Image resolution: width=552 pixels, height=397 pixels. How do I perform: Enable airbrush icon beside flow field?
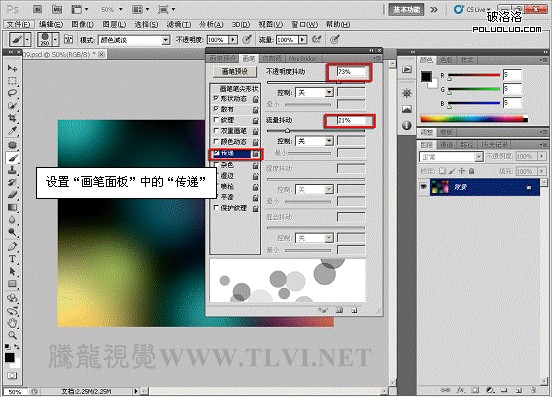point(316,39)
